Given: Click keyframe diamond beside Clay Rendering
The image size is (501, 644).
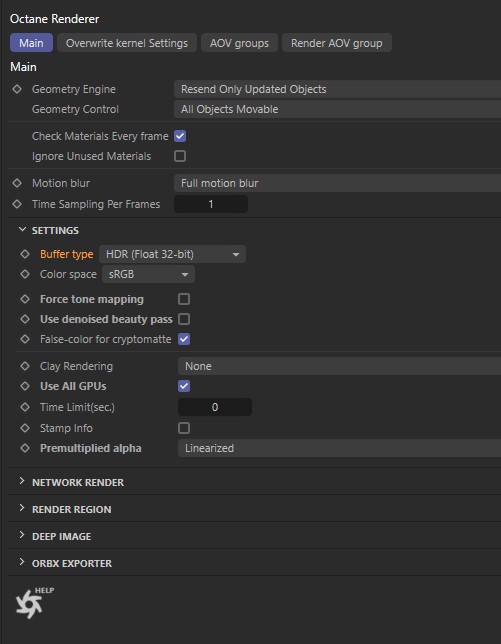Looking at the screenshot, I should point(25,366).
